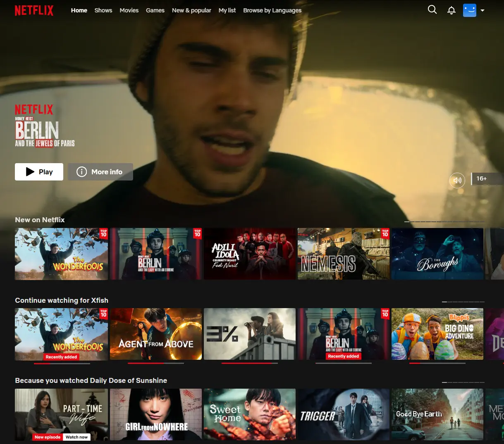Go to the Home tab
The image size is (504, 444).
79,10
